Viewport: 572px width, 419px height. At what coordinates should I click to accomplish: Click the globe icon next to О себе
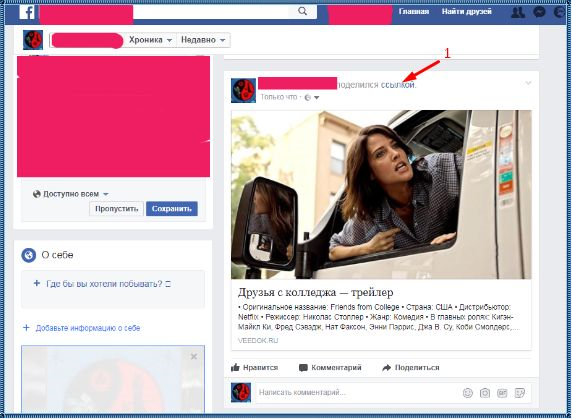[28, 255]
